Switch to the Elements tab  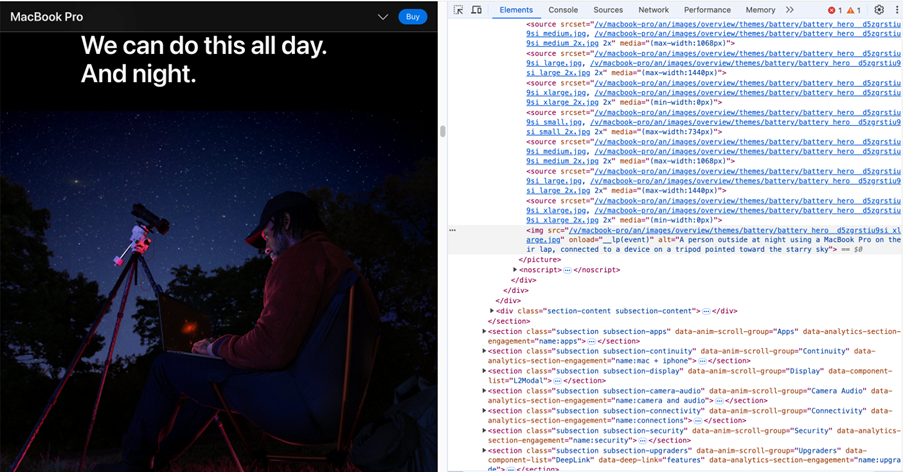pyautogui.click(x=516, y=10)
